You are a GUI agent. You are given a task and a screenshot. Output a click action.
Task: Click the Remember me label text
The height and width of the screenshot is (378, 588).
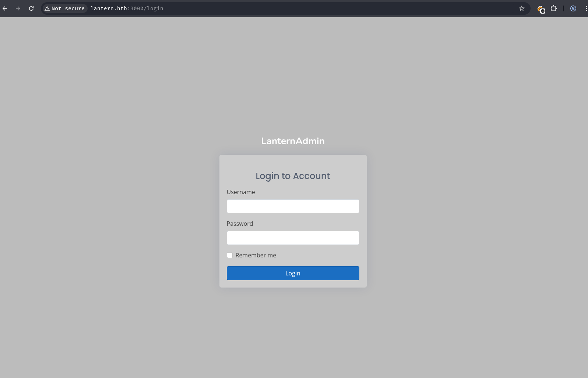tap(256, 255)
